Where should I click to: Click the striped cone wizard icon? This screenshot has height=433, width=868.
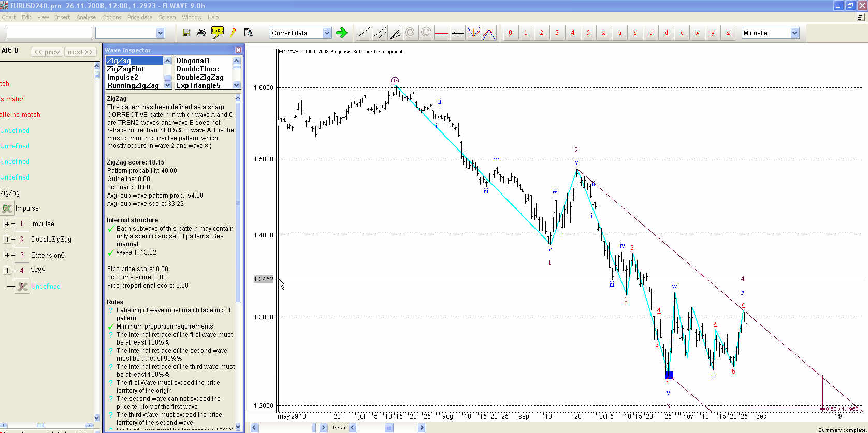(233, 33)
